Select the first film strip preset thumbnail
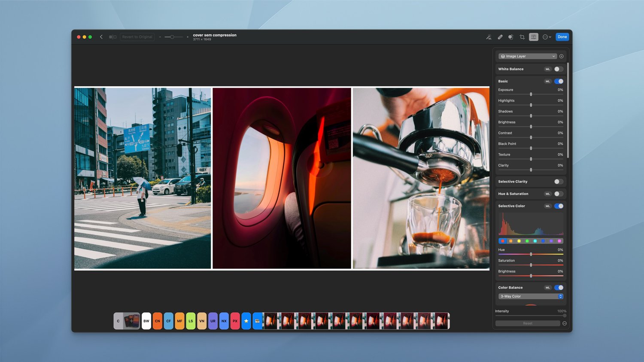The width and height of the screenshot is (644, 362). (271, 321)
